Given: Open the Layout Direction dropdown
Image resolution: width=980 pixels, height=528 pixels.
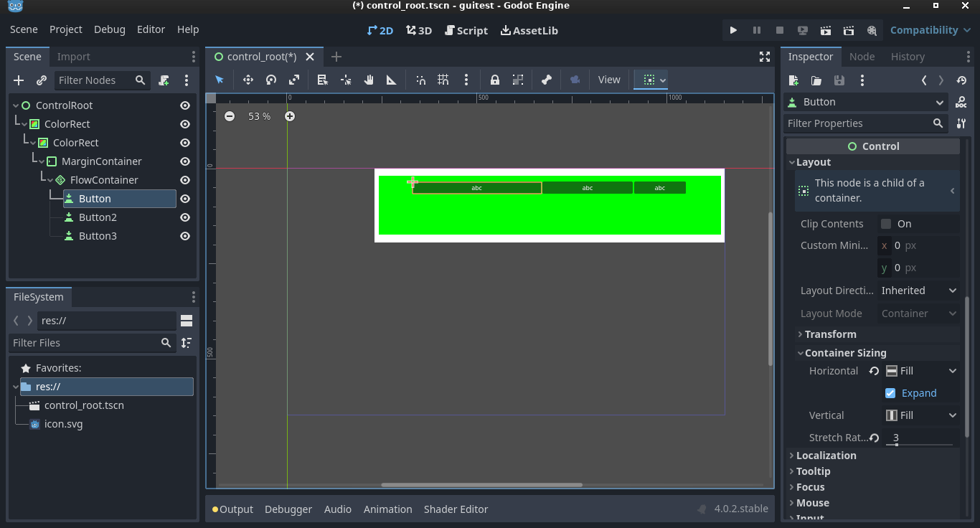Looking at the screenshot, I should coord(919,291).
